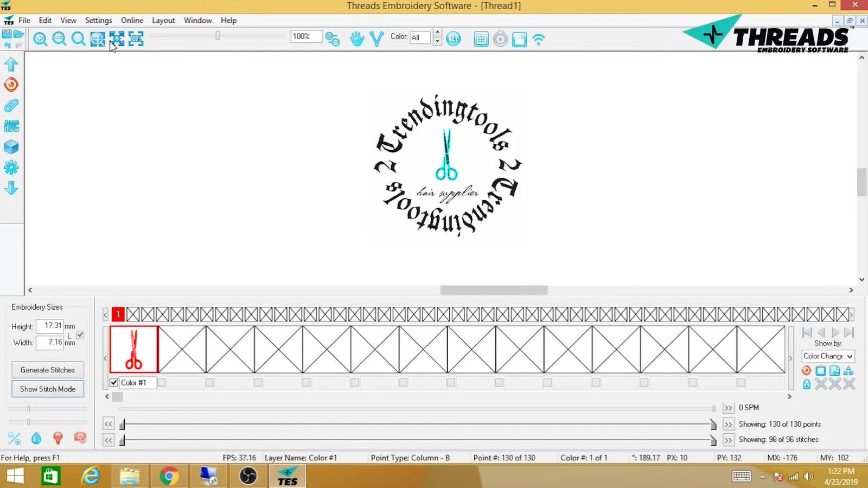Screen dimensions: 868x488
Task: Click the lock icon near the stitch panel
Action: pyautogui.click(x=806, y=384)
